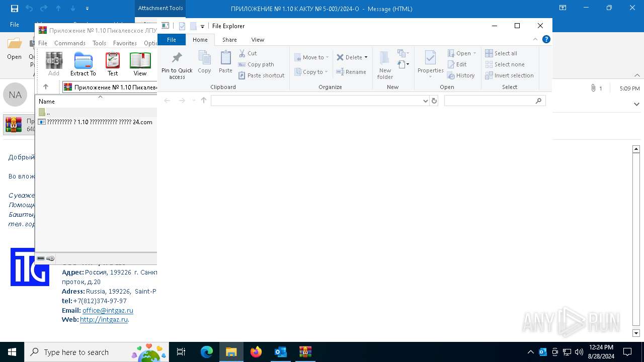Click the File Explorer address bar
This screenshot has height=362, width=644.
point(316,101)
